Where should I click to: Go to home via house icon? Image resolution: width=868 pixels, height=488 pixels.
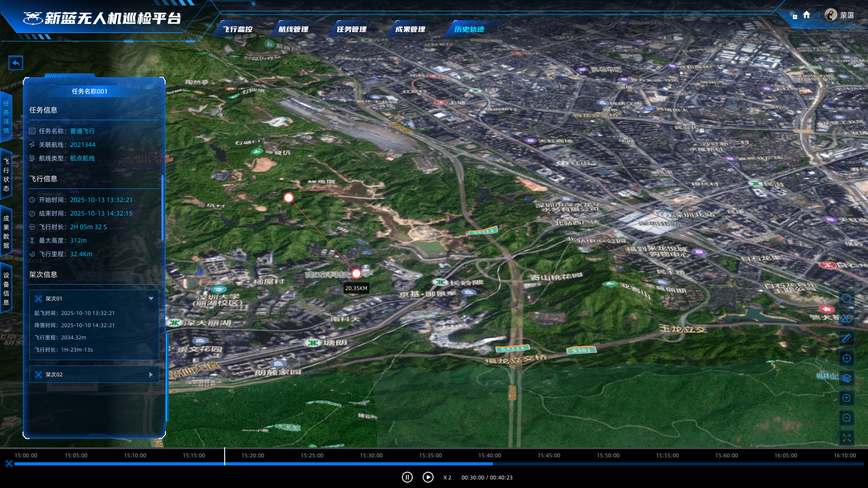(807, 15)
